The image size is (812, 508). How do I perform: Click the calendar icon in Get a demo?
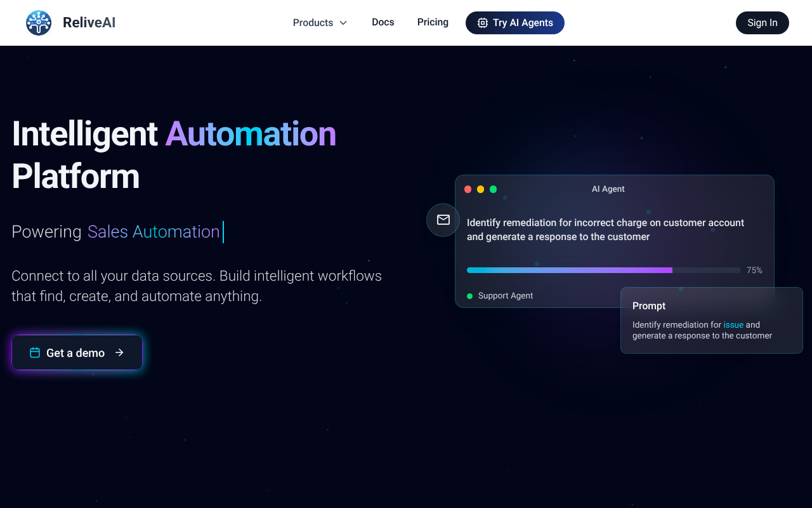[x=35, y=352]
